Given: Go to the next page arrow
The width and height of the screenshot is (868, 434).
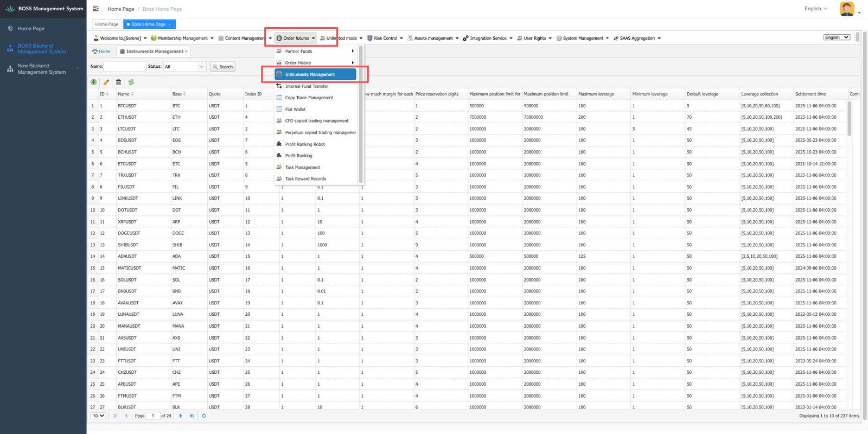Looking at the screenshot, I should 181,416.
